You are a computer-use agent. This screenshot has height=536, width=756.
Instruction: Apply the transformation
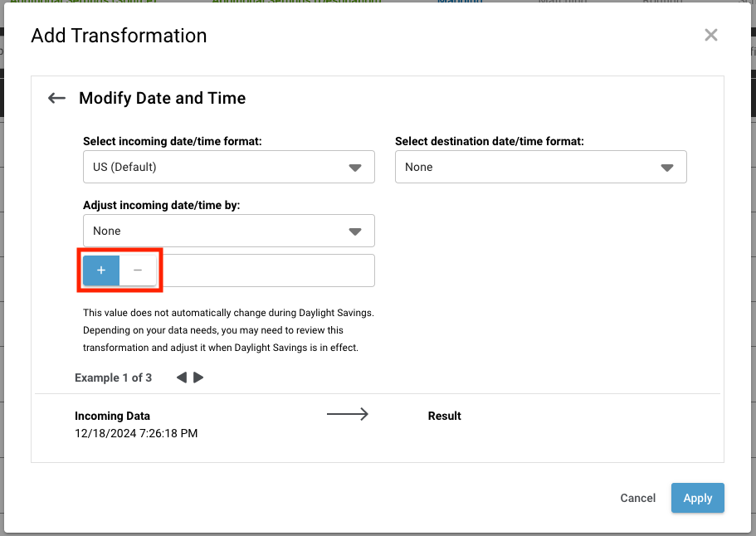click(x=697, y=498)
